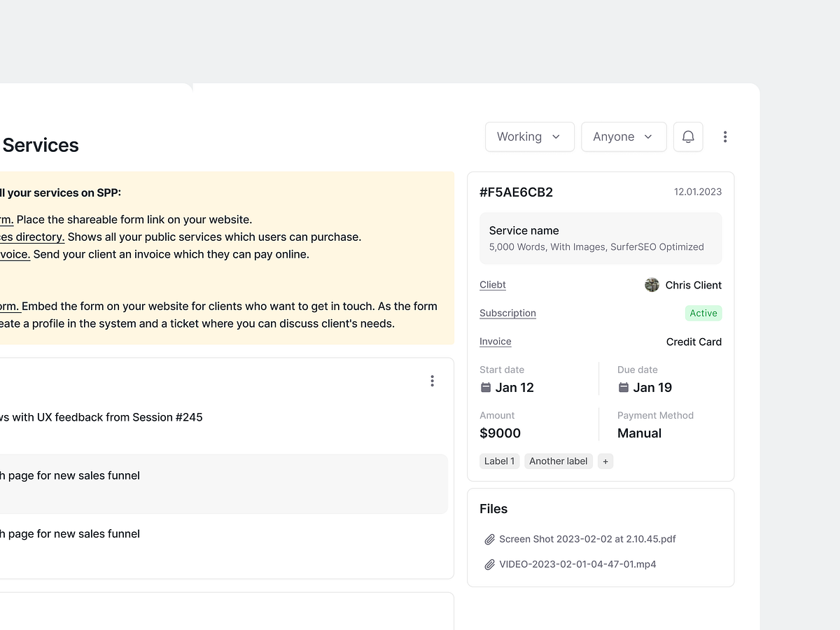Screen dimensions: 840x630
Task: Open the Anyone assignee dropdown
Action: pyautogui.click(x=623, y=136)
